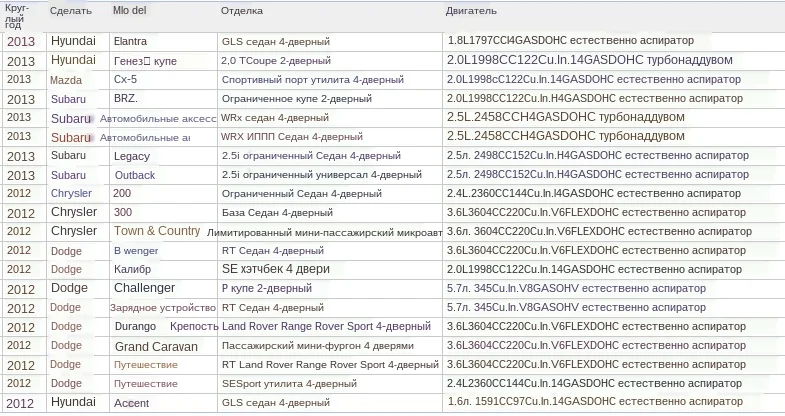Click the 2.5L турбонаддувом engine in WRx седан row
Image resolution: width=785 pixels, height=416 pixels.
point(566,117)
